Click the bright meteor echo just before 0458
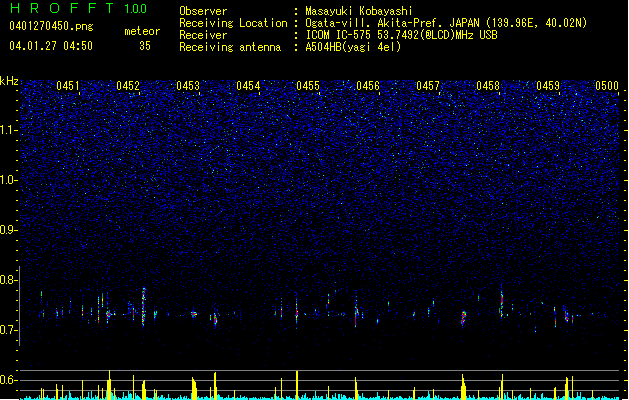Image resolution: width=629 pixels, height=400 pixels. click(464, 318)
